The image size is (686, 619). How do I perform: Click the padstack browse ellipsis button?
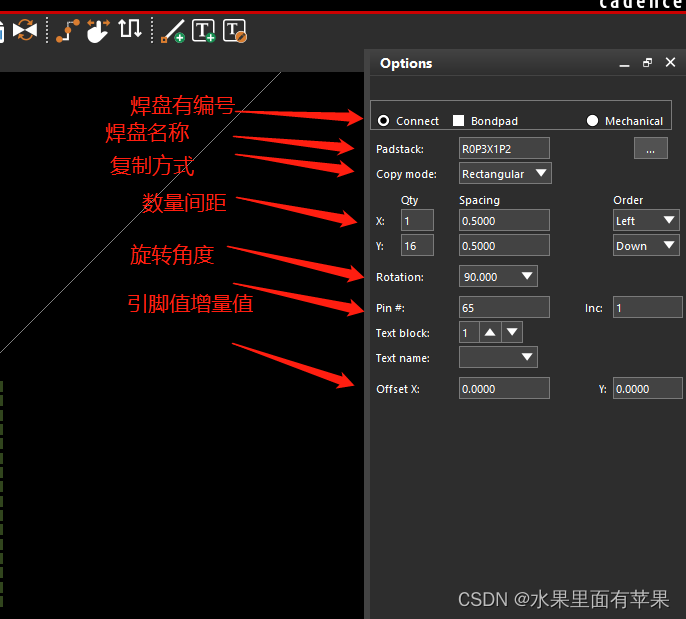pos(650,149)
